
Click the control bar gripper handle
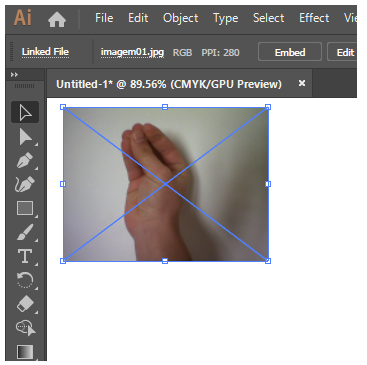[12, 52]
